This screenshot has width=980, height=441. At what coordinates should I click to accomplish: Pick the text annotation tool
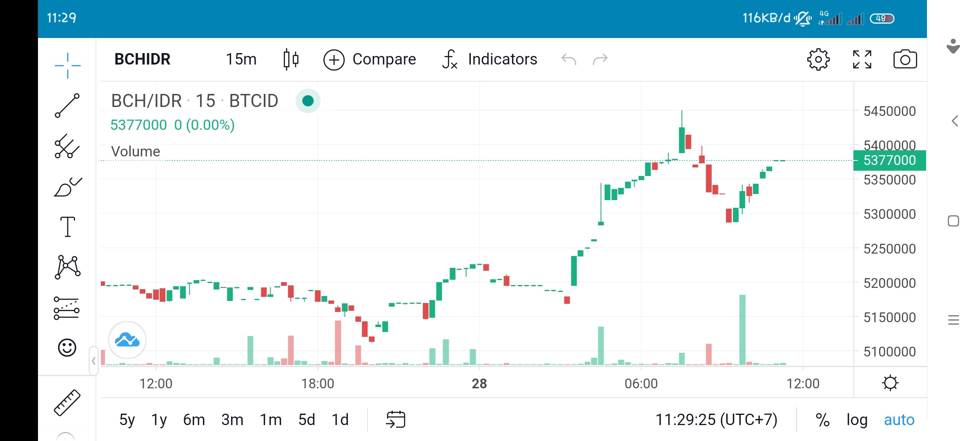click(67, 227)
